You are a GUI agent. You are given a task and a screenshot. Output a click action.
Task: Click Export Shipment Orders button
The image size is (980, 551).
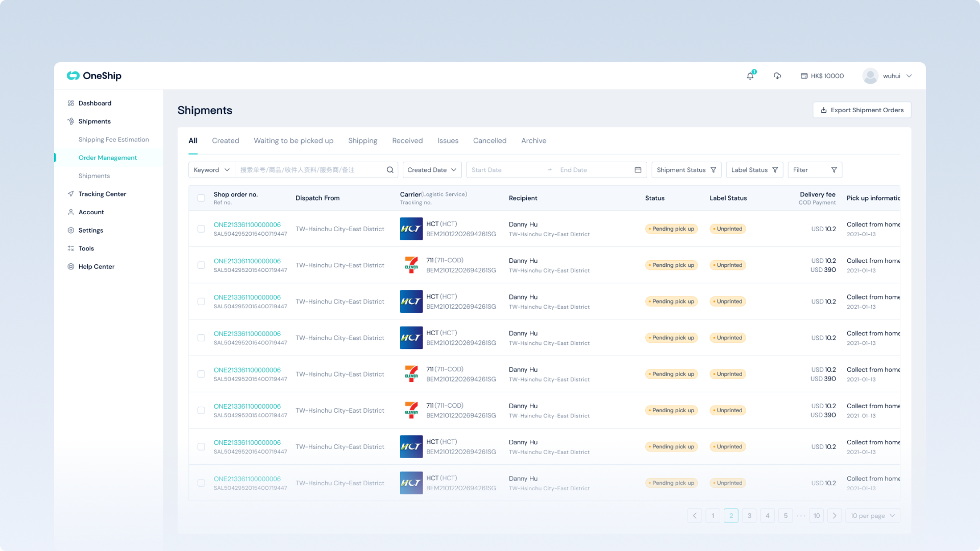coord(862,110)
